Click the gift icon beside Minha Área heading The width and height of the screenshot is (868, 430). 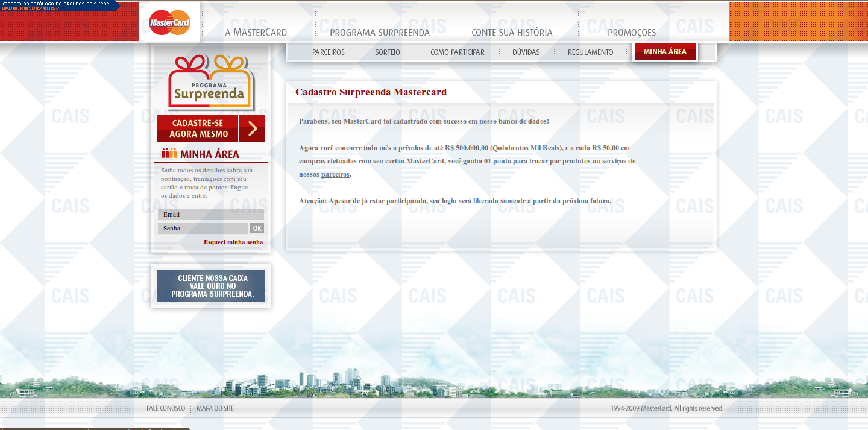[x=169, y=154]
